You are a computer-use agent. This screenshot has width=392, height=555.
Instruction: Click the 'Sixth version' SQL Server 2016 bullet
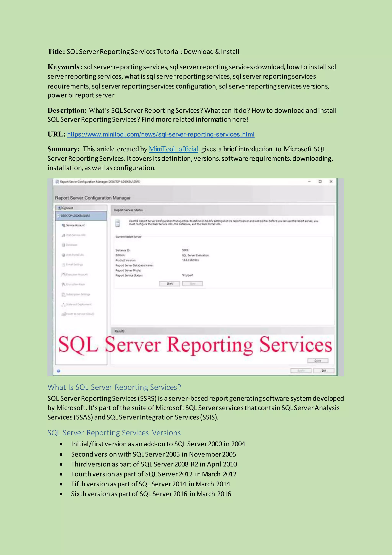click(151, 494)
